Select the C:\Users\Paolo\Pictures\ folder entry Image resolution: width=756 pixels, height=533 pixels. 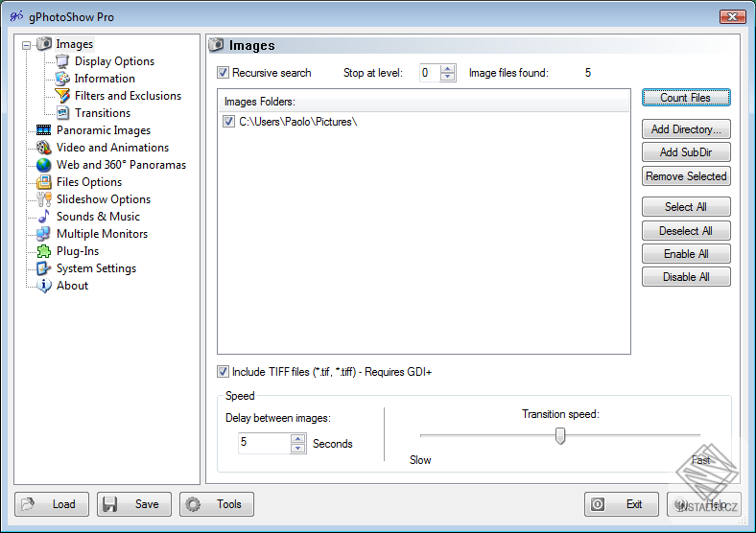pos(298,122)
